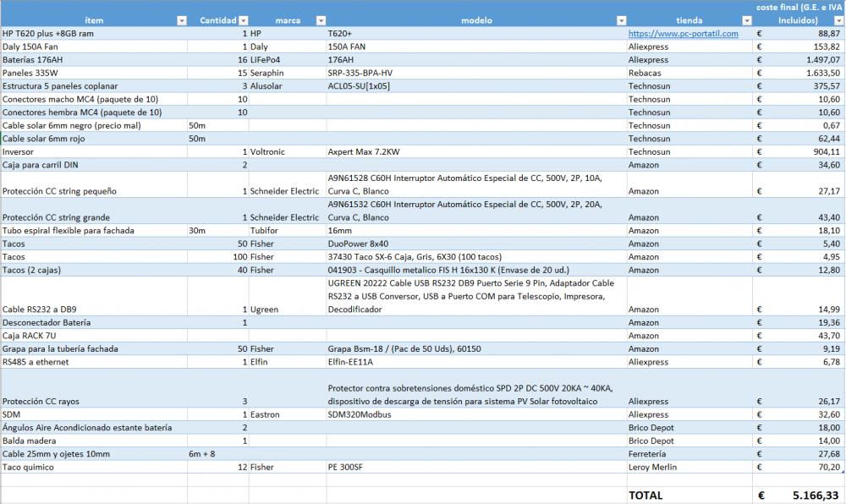Select 'Grapa para la tubería fachada' cell
Screen dimensions: 846x504
(x=95, y=348)
